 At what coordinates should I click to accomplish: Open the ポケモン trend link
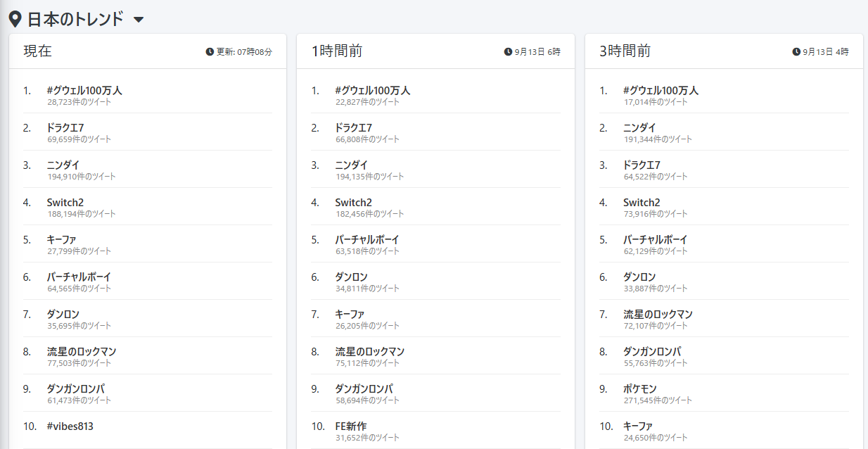pos(639,389)
